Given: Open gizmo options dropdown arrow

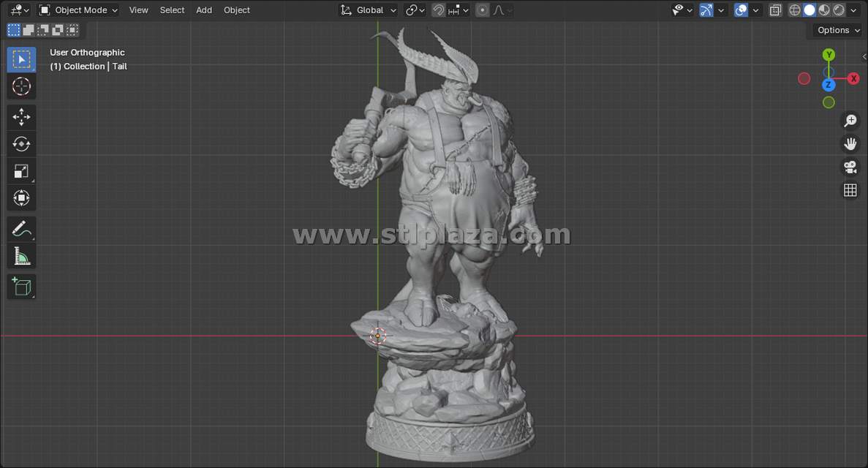Looking at the screenshot, I should click(x=721, y=10).
